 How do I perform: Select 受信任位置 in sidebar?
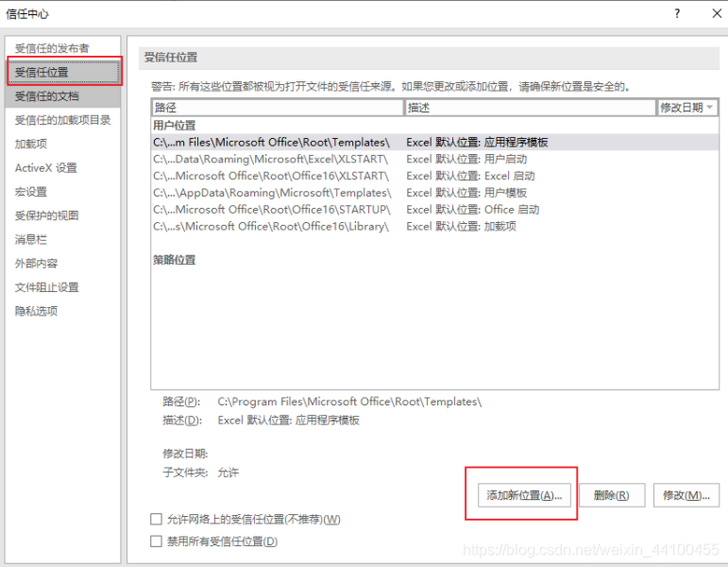64,72
